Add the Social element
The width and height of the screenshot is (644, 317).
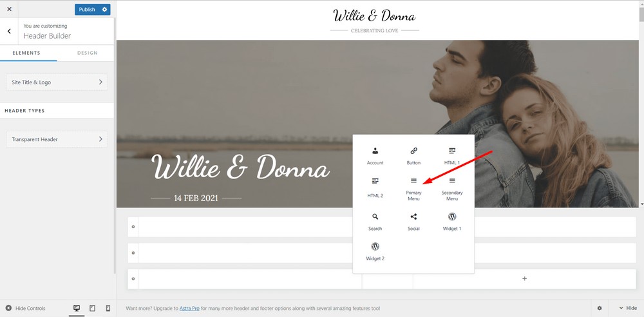(x=413, y=221)
